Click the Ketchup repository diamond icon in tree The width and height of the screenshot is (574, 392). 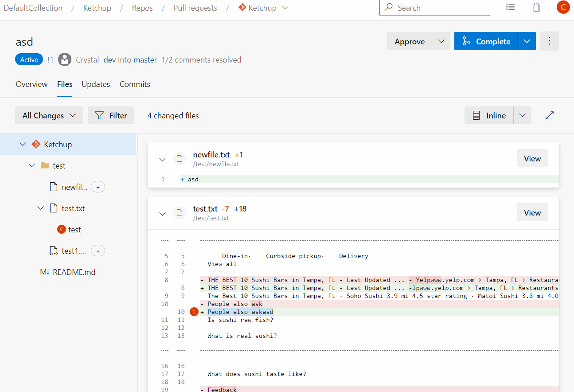(x=36, y=144)
